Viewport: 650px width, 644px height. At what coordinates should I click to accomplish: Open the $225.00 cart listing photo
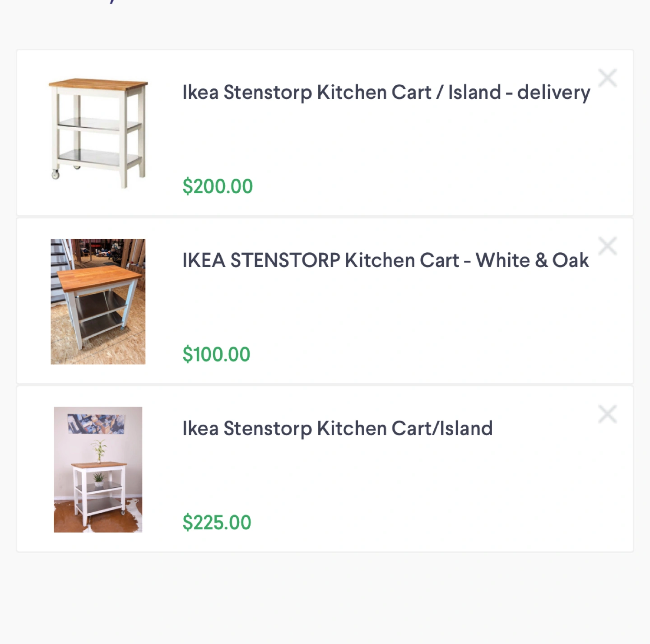click(x=98, y=469)
